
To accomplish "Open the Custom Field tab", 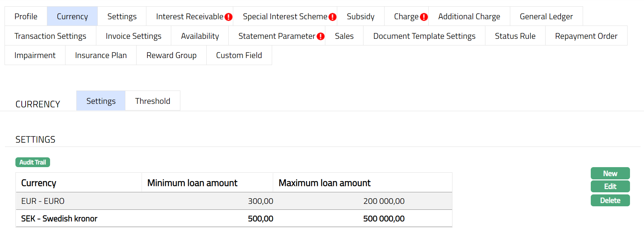I will [x=239, y=55].
